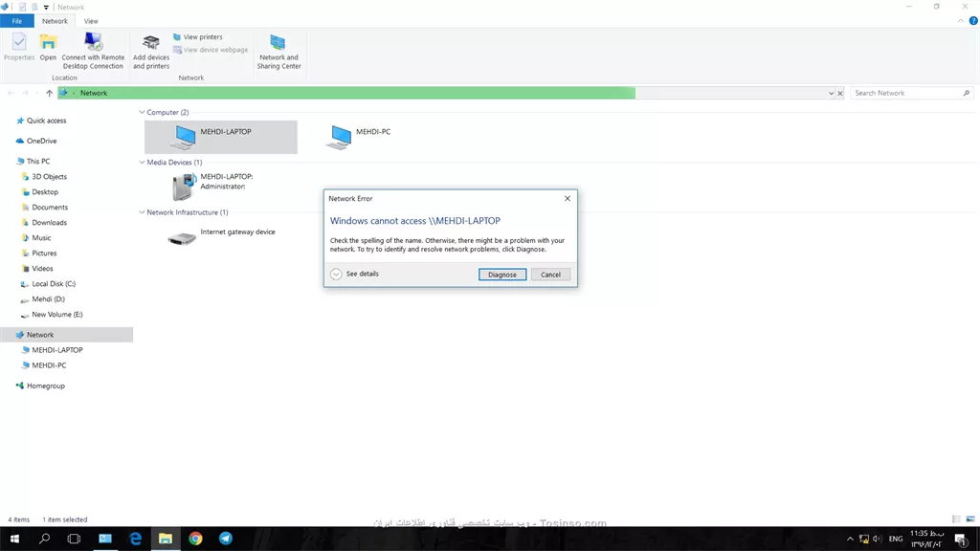
Task: Open 3D Objects folder
Action: [44, 177]
